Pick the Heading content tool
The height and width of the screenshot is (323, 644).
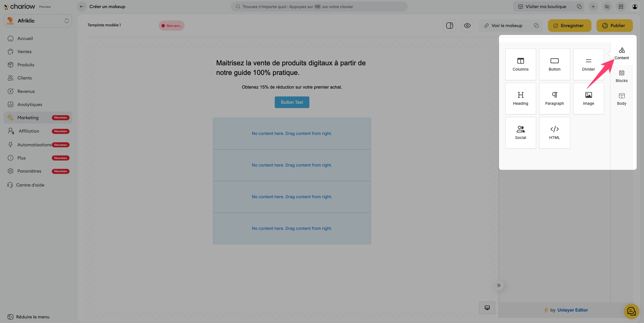coord(520,98)
